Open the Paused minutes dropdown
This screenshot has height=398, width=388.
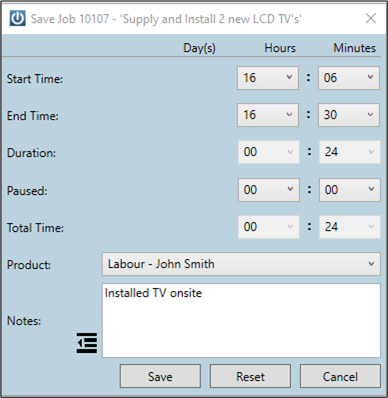[x=350, y=190]
